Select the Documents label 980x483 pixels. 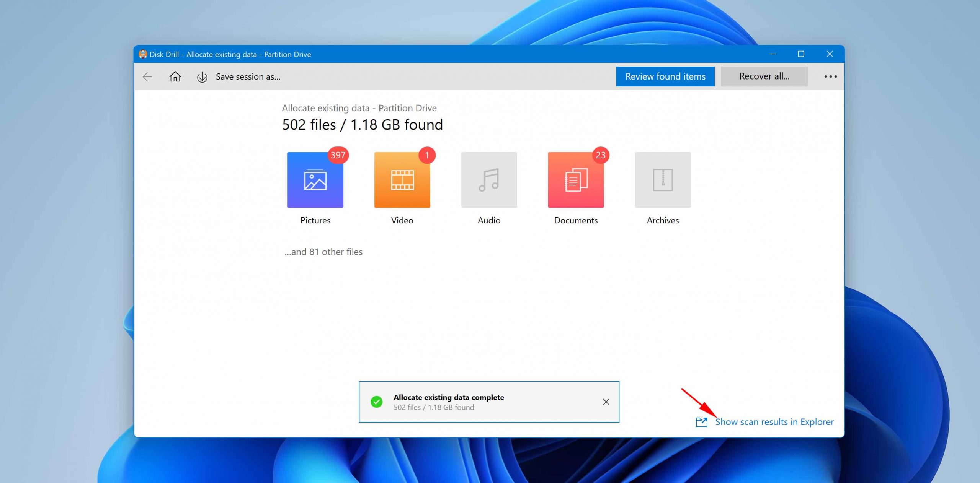pyautogui.click(x=576, y=220)
